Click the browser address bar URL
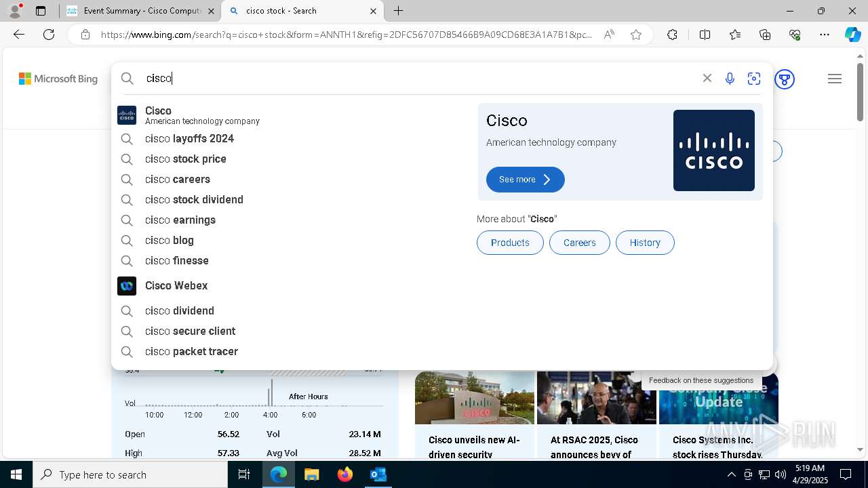This screenshot has width=868, height=488. pos(346,35)
